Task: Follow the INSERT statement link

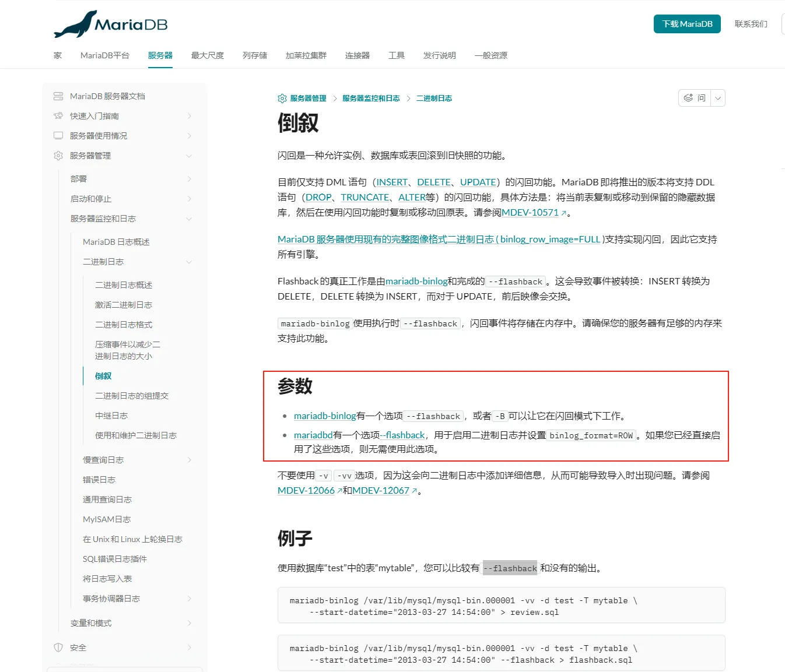Action: pos(392,182)
